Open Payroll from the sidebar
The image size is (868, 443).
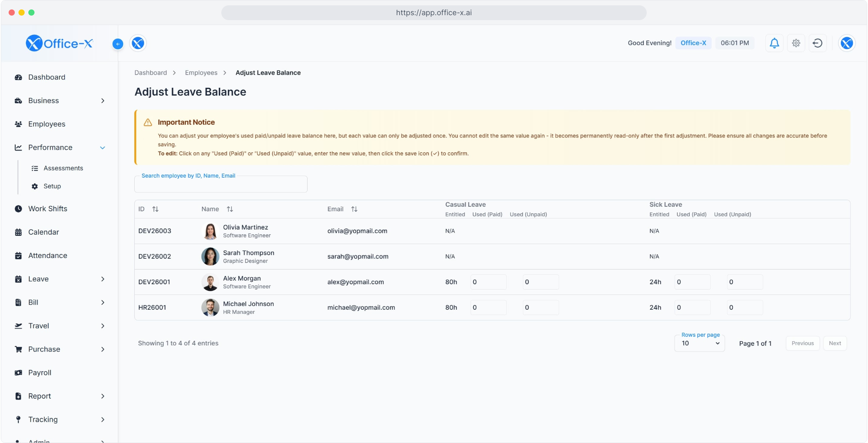(40, 373)
